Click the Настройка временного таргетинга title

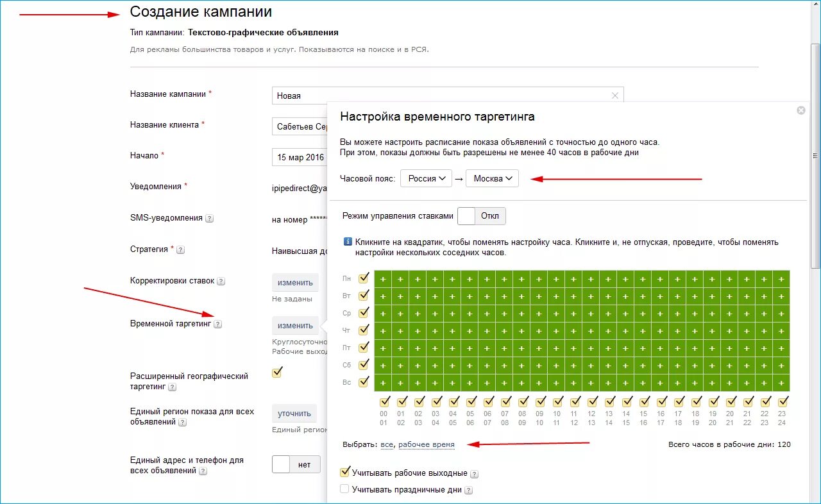pyautogui.click(x=437, y=117)
